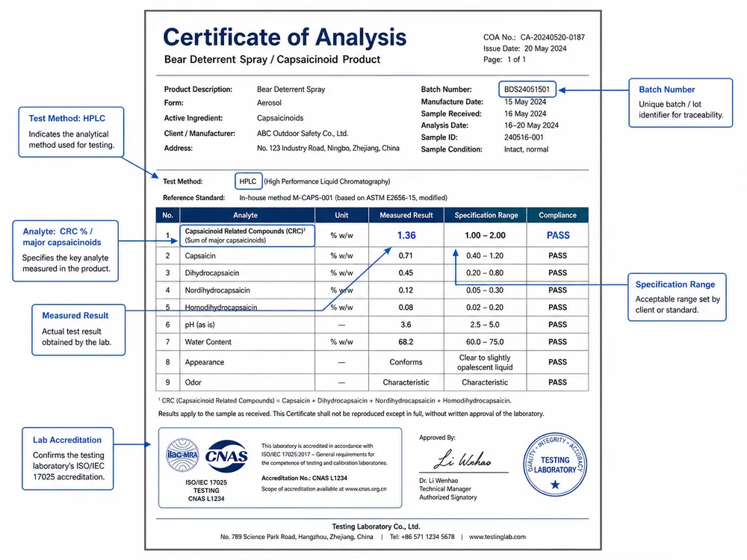The height and width of the screenshot is (560, 747).
Task: Click the blue PASS in the CRC row
Action: 558,235
